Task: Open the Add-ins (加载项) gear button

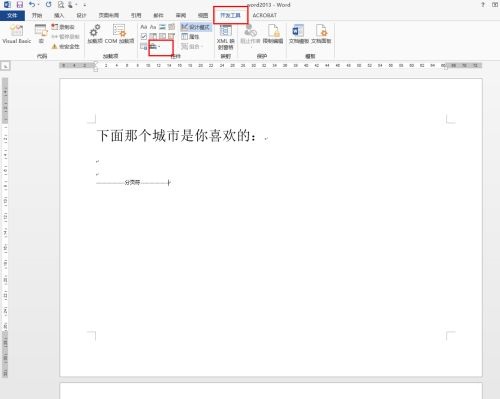Action: click(95, 34)
